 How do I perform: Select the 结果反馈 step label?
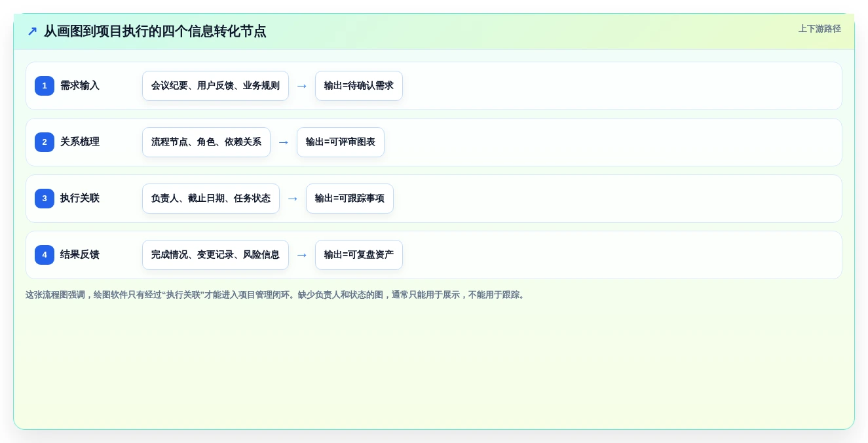coord(80,255)
